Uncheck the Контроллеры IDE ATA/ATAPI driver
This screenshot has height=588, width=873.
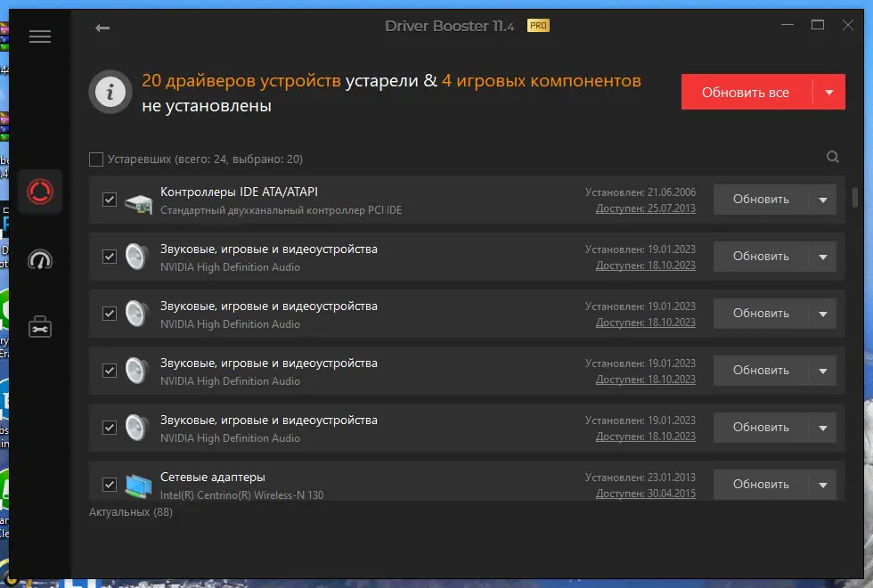pos(110,200)
